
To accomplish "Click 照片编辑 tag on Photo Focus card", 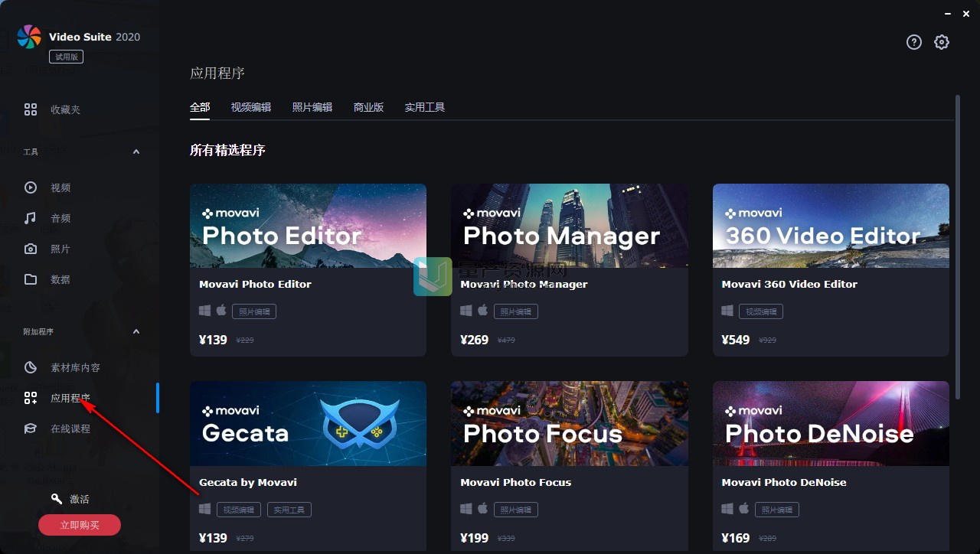I will coord(516,510).
